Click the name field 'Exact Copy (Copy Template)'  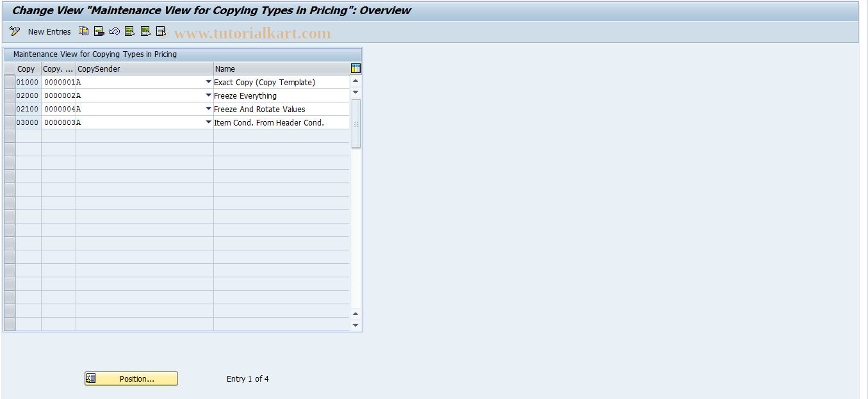(x=282, y=82)
